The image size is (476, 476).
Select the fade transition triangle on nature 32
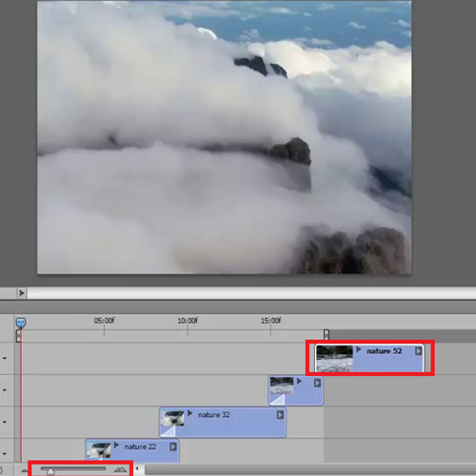point(168,431)
